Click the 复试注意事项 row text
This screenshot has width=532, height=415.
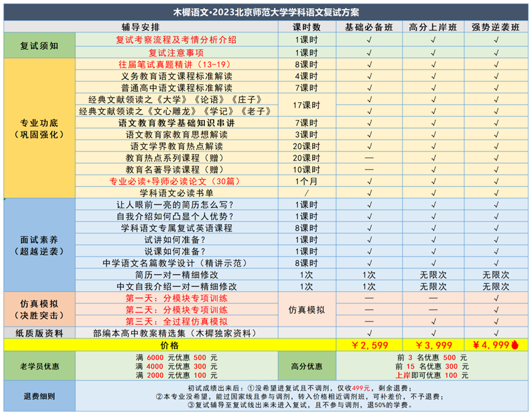(x=177, y=52)
